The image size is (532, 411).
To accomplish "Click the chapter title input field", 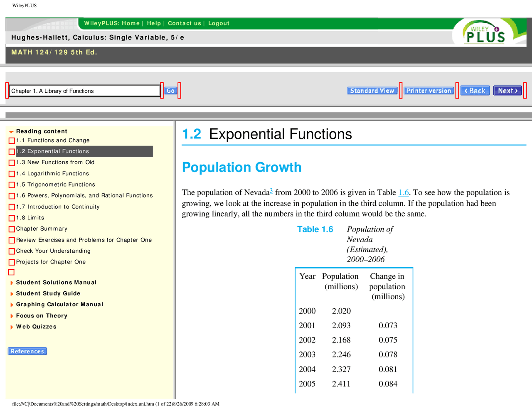I will [x=83, y=90].
